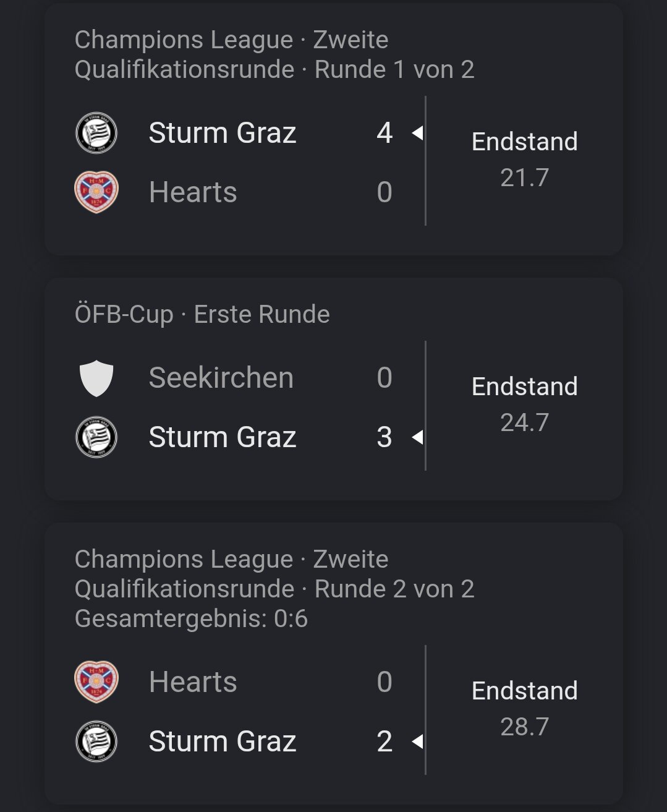Click winner arrow beside score 3
667x812 pixels.
[x=417, y=437]
